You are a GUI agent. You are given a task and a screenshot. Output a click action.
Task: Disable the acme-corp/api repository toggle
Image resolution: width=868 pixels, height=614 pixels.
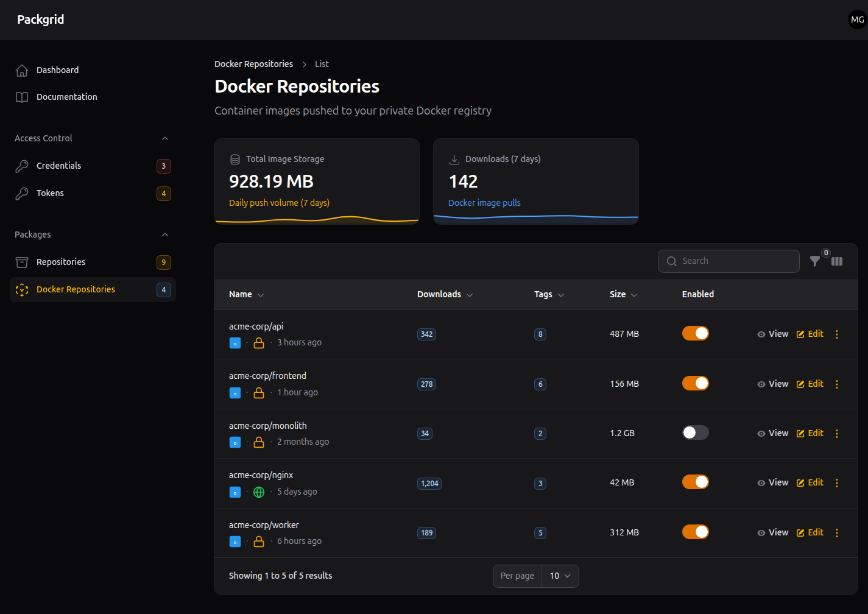[x=695, y=333]
